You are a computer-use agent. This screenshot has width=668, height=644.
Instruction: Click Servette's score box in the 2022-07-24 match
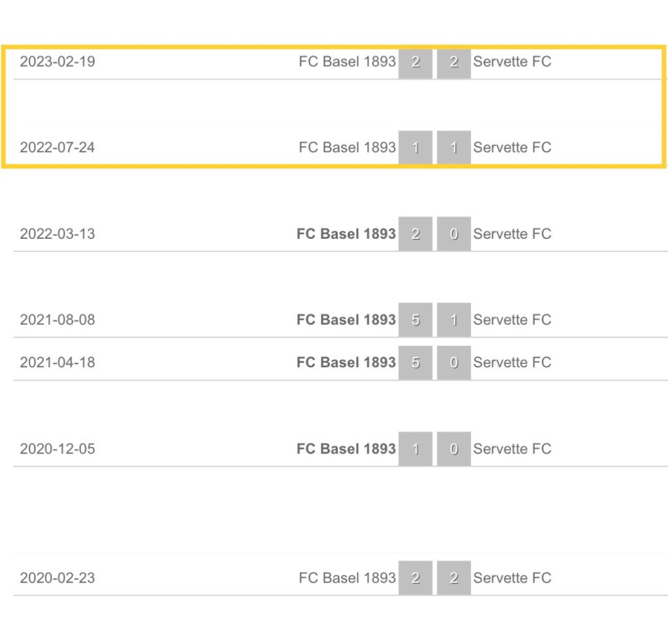(x=454, y=148)
